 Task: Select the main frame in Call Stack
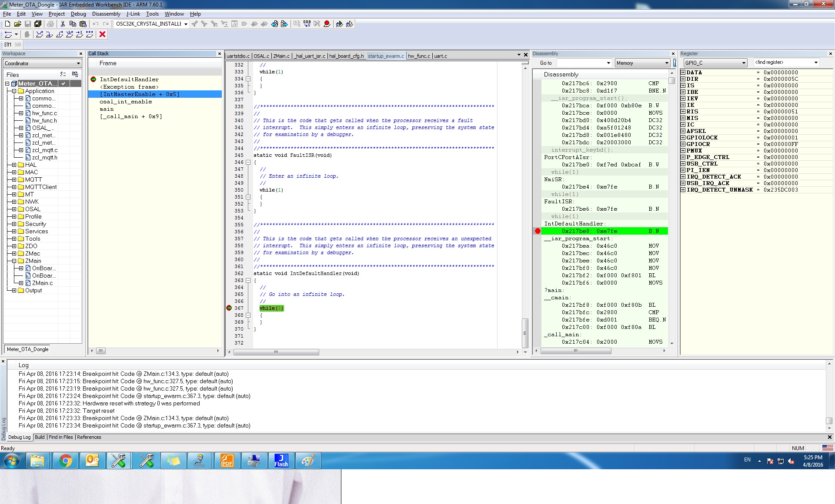107,109
